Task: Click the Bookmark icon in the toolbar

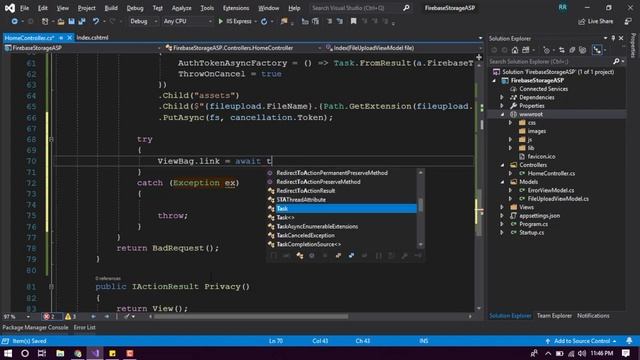Action: (x=353, y=21)
